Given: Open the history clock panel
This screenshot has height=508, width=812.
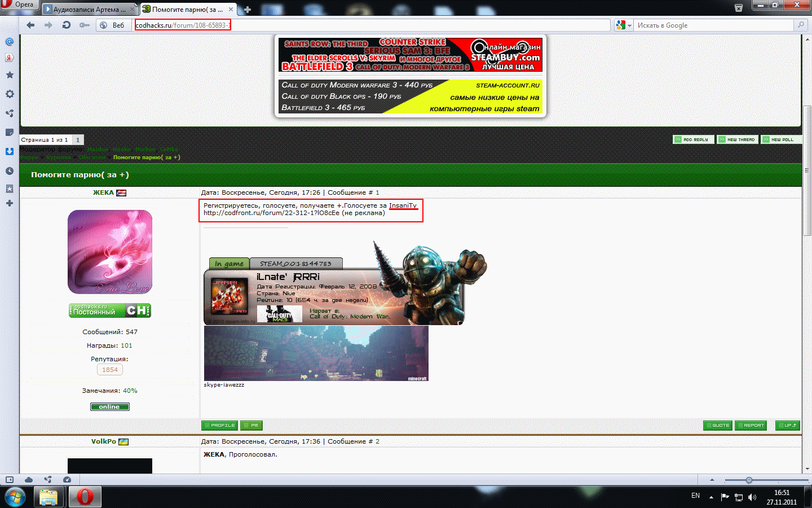Looking at the screenshot, I should [x=10, y=171].
